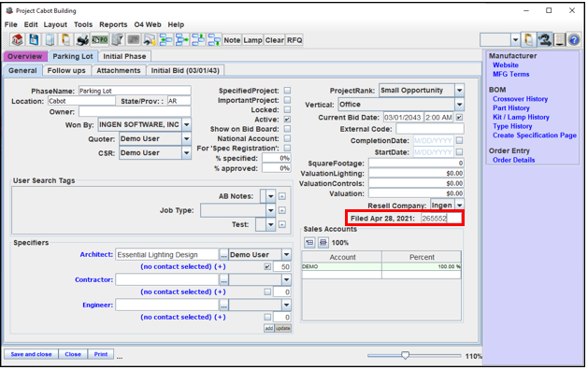
Task: Open the top-right toolbar combo box
Action: pyautogui.click(x=515, y=40)
